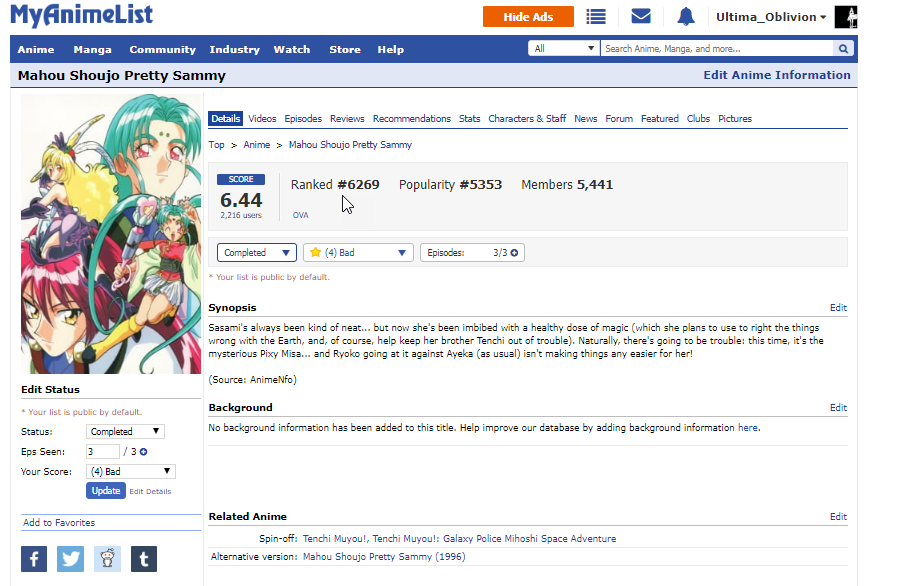The height and width of the screenshot is (586, 899).
Task: Open the Help nav menu
Action: tap(390, 49)
